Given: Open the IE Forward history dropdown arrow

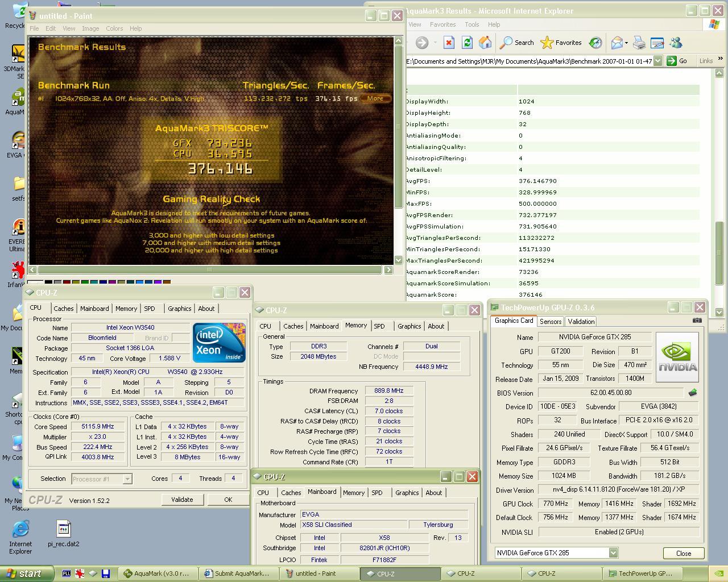Looking at the screenshot, I should (435, 43).
